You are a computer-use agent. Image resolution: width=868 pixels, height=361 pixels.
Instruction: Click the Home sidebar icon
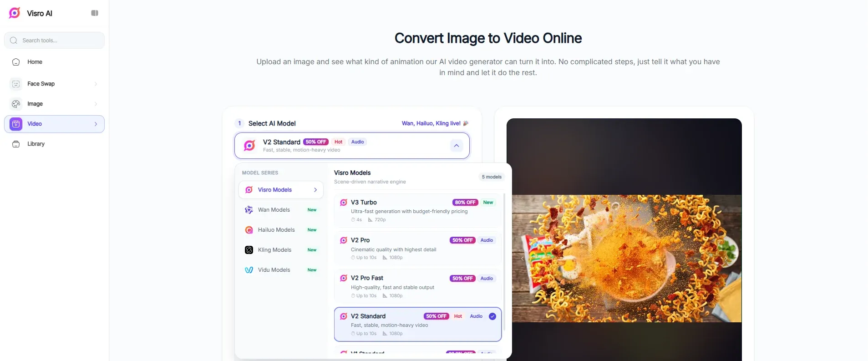[16, 62]
